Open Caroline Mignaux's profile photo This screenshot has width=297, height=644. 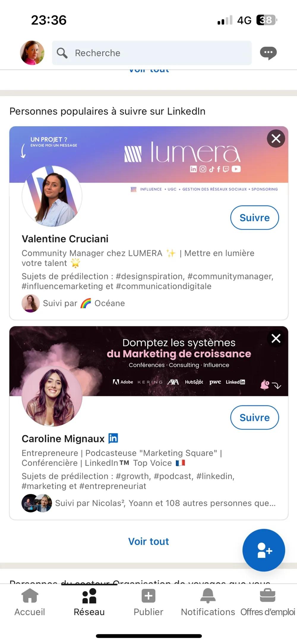[x=52, y=396]
